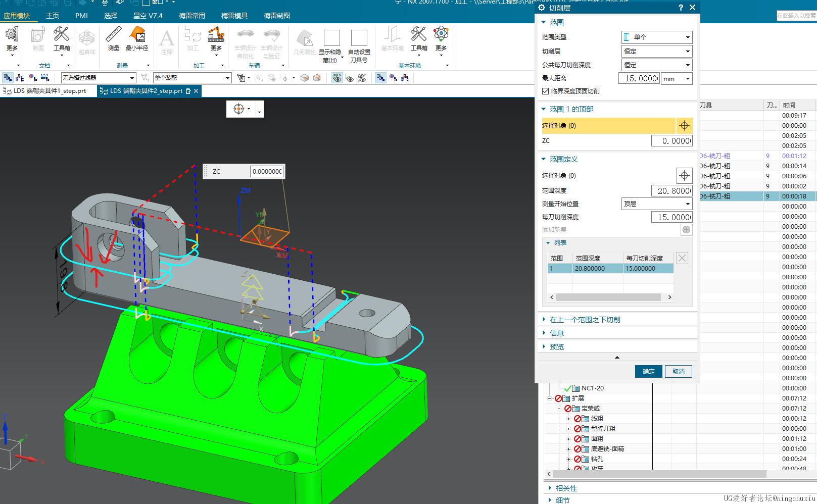Click the X delete icon beside the 列表 table
The width and height of the screenshot is (817, 504).
tap(682, 258)
